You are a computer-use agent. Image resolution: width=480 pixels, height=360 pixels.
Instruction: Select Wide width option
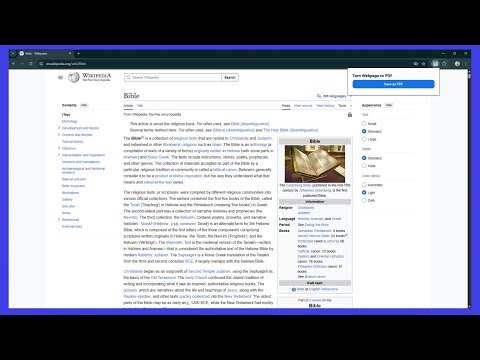coord(364,166)
